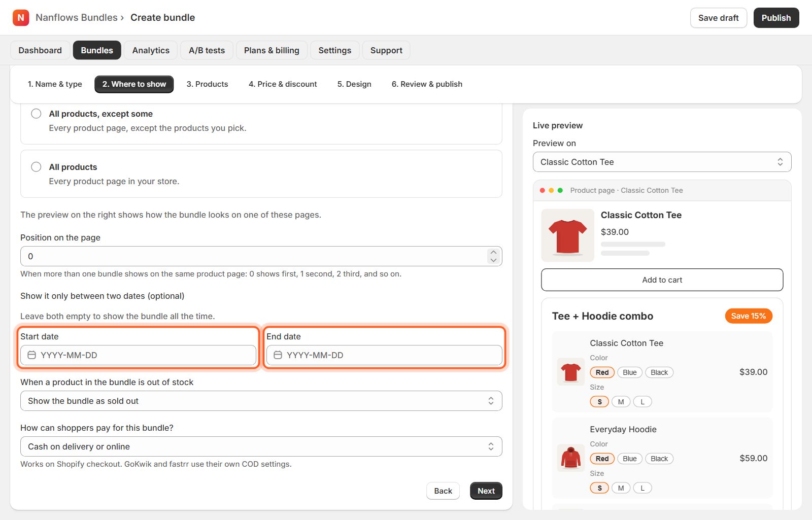
Task: Open the 'Preview on' Classic Cotton Tee dropdown
Action: [x=662, y=162]
